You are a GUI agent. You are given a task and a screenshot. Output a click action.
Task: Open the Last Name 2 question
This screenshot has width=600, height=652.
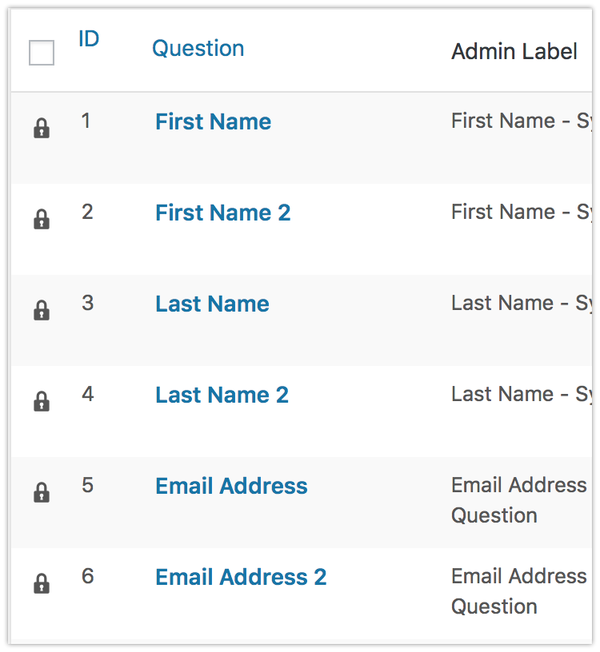(222, 395)
